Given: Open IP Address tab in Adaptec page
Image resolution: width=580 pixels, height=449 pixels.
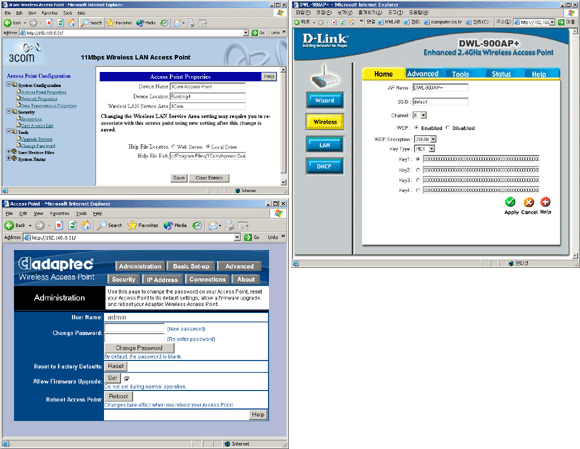Looking at the screenshot, I should [x=162, y=280].
